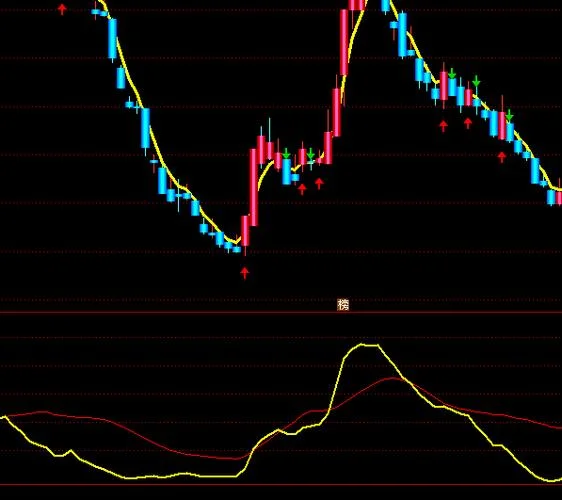Click the first green sell arrow in the mid-chart consolidation
The height and width of the screenshot is (500, 562).
pyautogui.click(x=286, y=153)
